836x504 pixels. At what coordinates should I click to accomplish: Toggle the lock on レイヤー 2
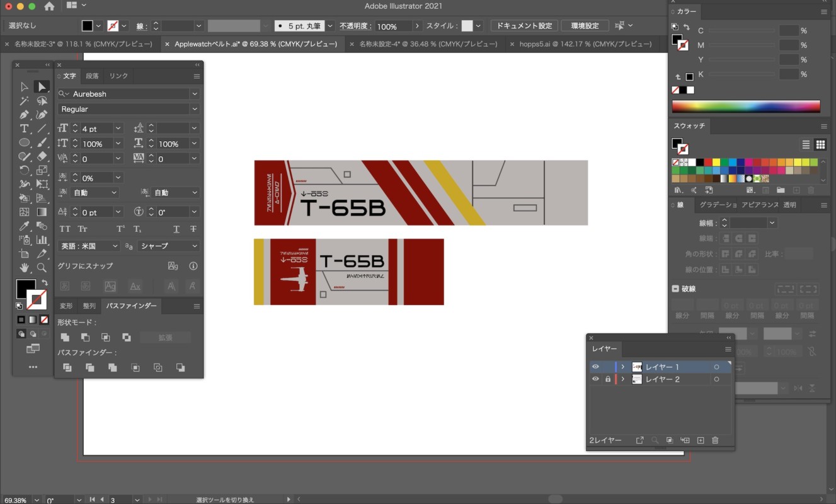[607, 379]
